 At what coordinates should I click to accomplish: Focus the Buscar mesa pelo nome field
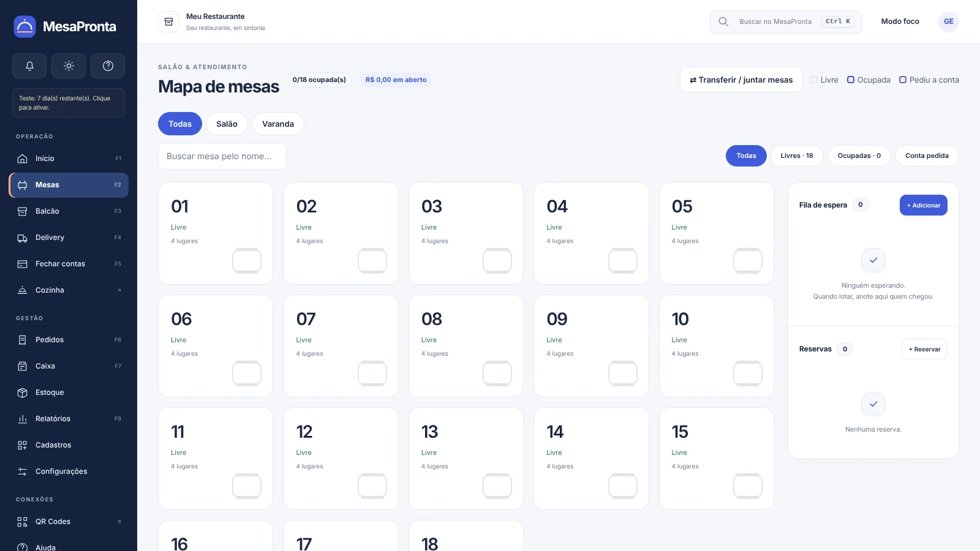pyautogui.click(x=222, y=156)
